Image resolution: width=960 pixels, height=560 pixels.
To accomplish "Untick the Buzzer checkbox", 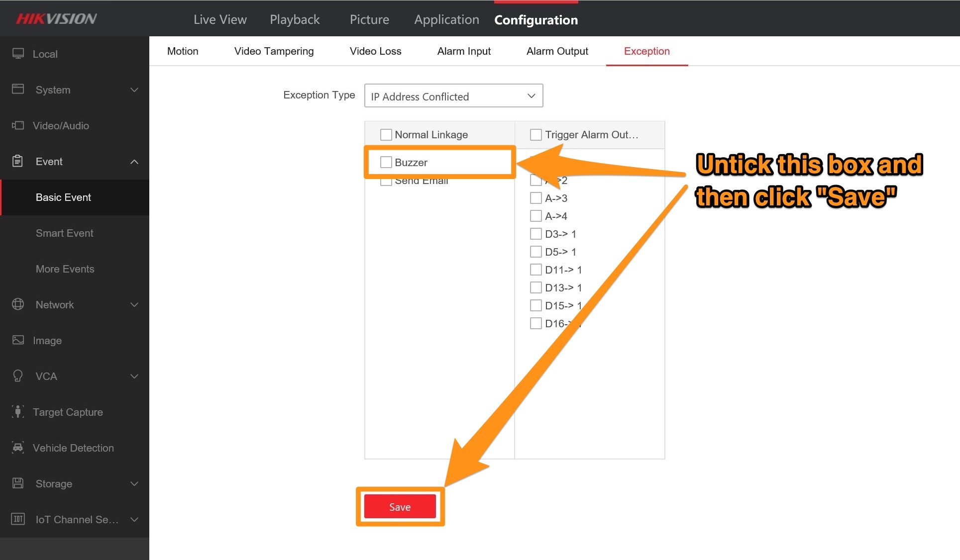I will [386, 162].
